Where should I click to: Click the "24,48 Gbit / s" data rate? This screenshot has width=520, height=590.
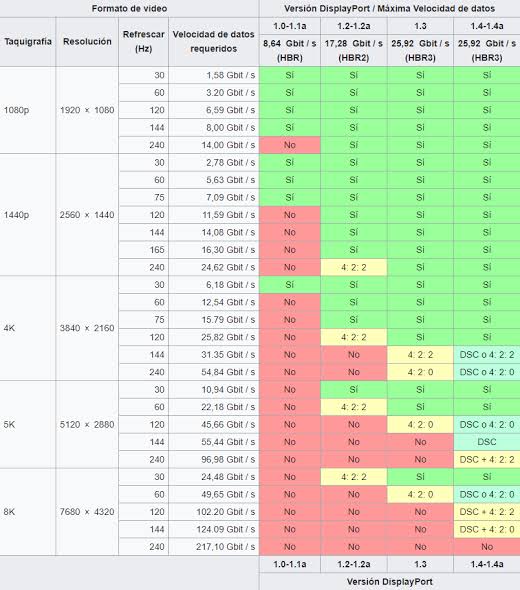[228, 477]
